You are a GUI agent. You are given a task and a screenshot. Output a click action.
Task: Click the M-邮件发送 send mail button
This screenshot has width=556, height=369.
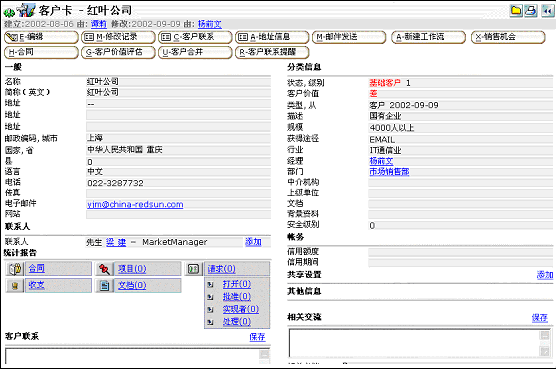coord(349,37)
